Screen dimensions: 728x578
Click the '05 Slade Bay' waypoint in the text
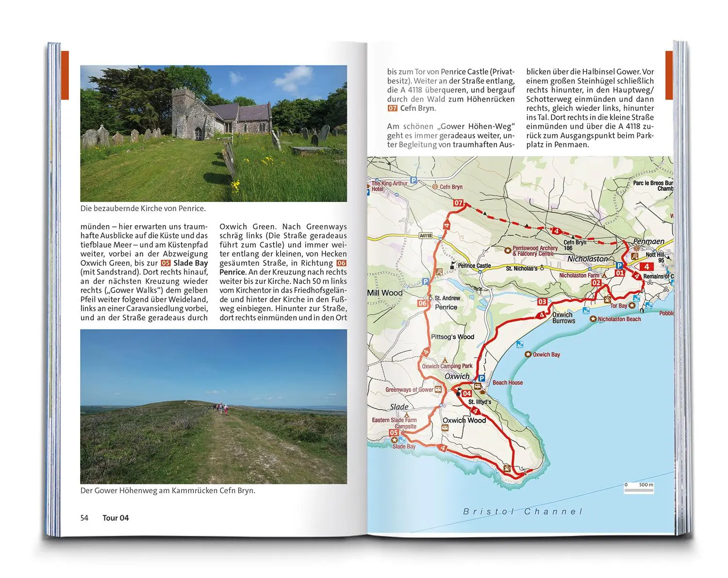(x=184, y=263)
